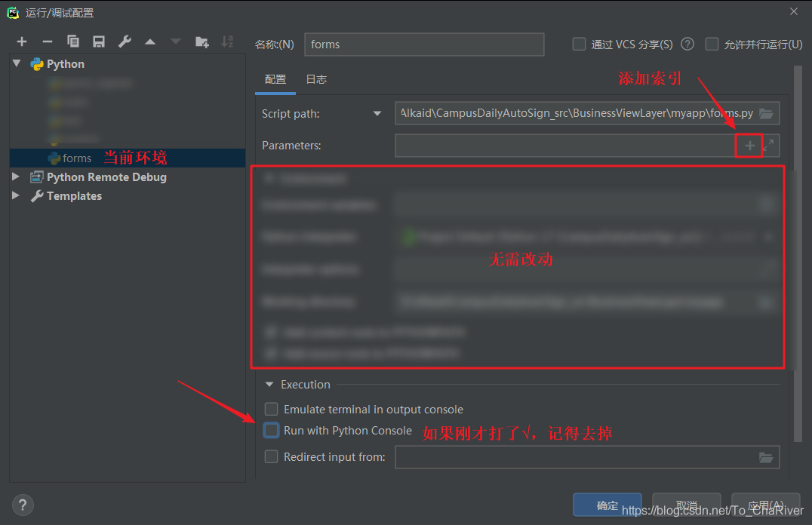Open the Script path type dropdown
The height and width of the screenshot is (525, 812).
(x=377, y=114)
